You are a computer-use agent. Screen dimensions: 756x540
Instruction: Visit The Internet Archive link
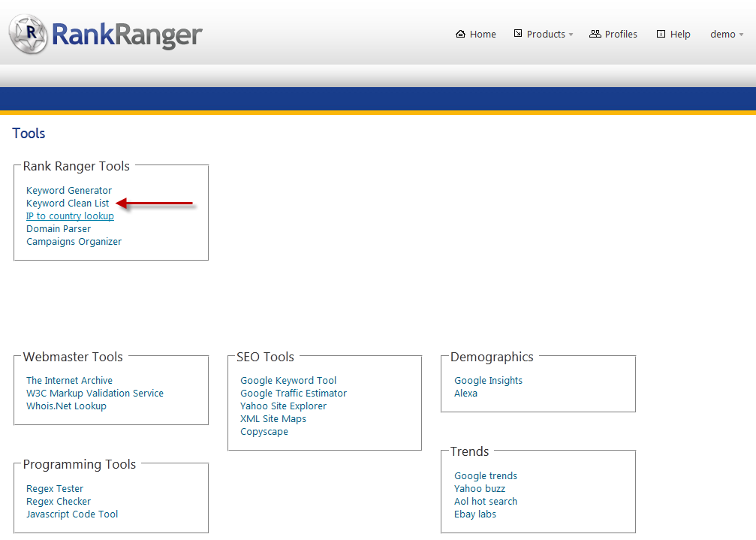pos(69,381)
